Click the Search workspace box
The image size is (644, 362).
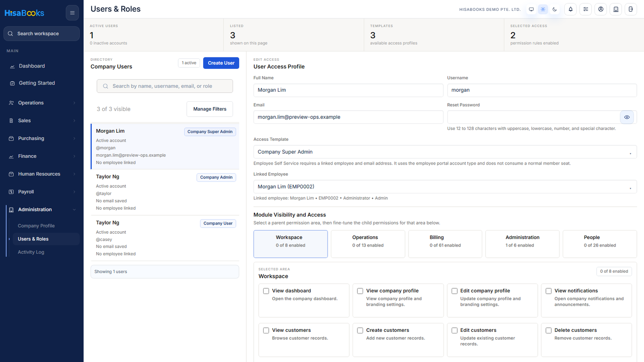point(41,34)
